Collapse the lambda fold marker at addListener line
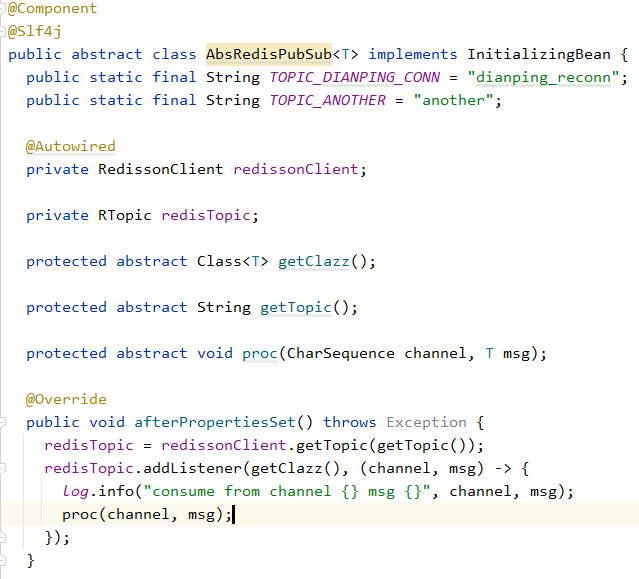The height and width of the screenshot is (579, 639). [x=3, y=468]
